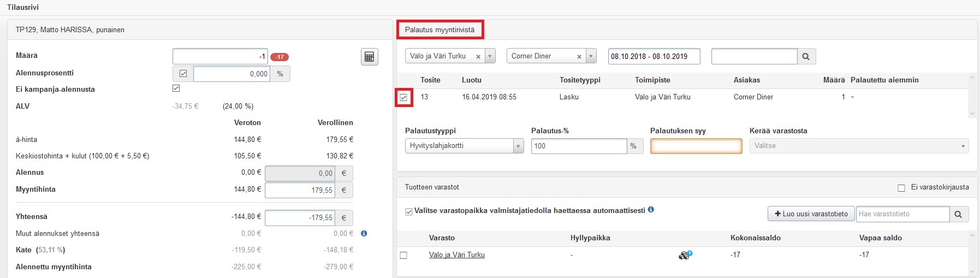Click info icon after Valitse varastopaikka text

pyautogui.click(x=651, y=210)
